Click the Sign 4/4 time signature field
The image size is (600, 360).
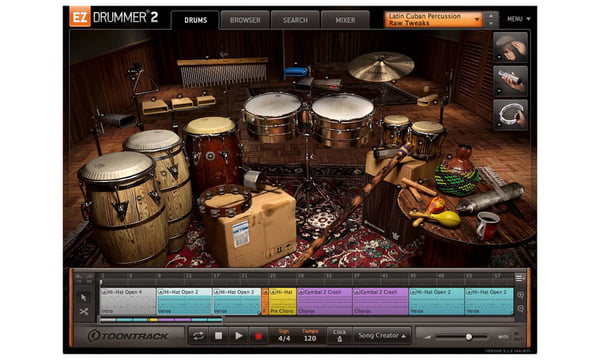click(x=284, y=336)
